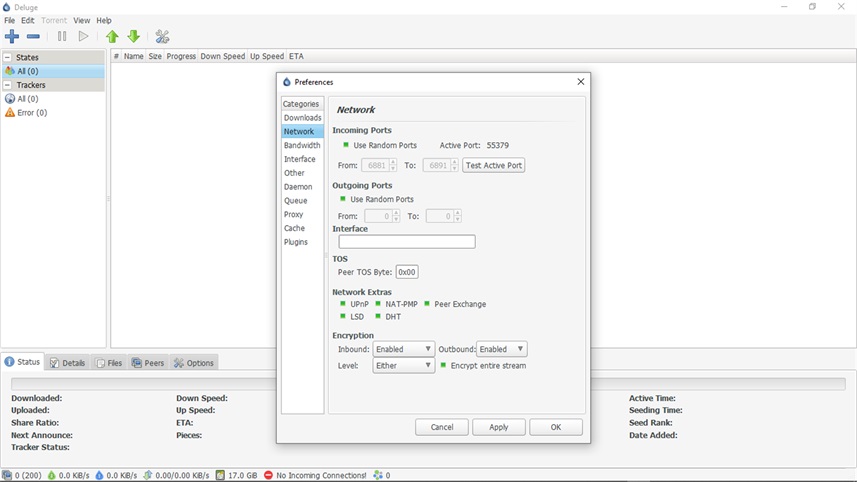Select the Bandwidth category

point(302,145)
